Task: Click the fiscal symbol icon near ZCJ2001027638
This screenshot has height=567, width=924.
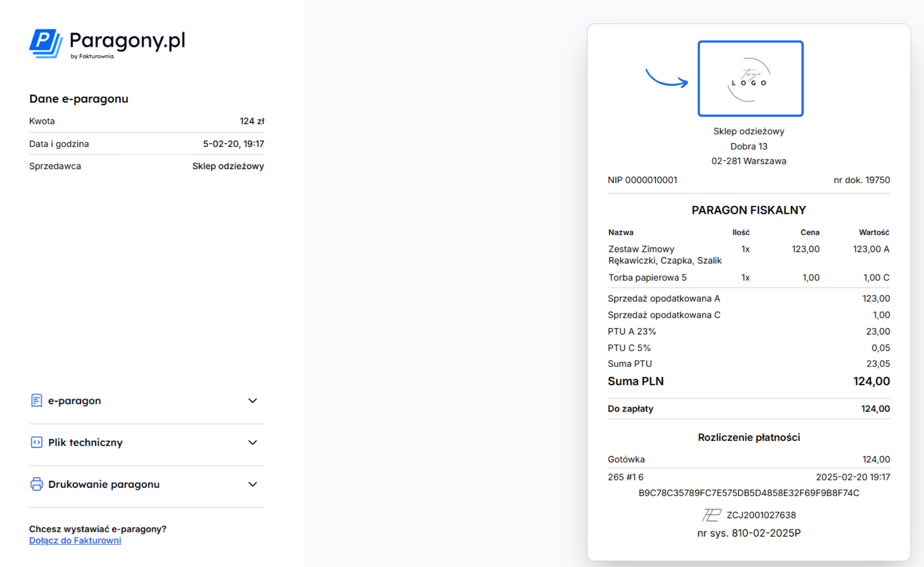Action: 711,515
